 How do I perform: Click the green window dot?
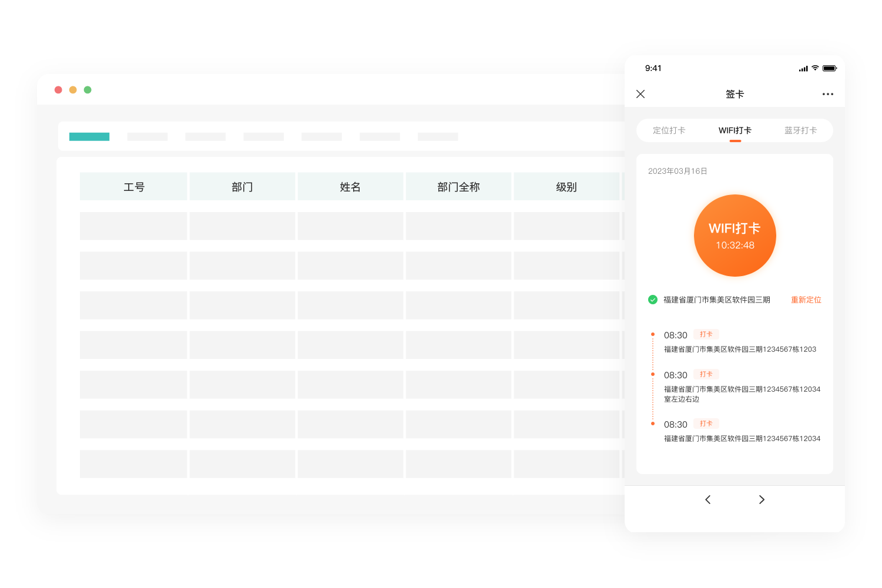(x=88, y=90)
